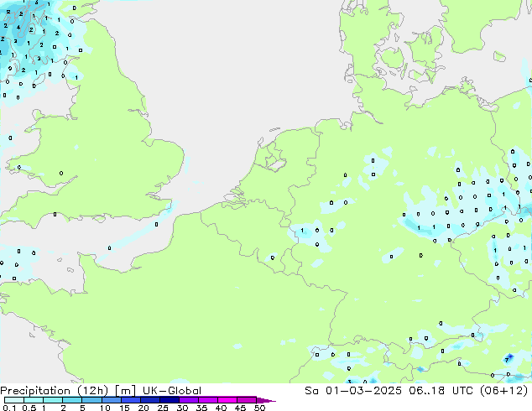Screen dimensions: 532x411
Task: Click the 'Precipitation (12h)' title text
Action: point(55,391)
